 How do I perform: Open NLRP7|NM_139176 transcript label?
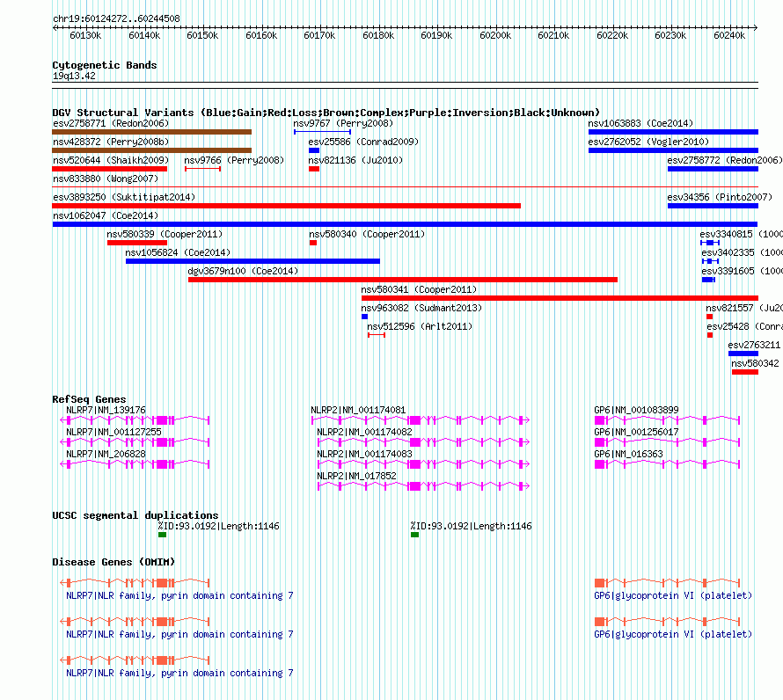(106, 410)
